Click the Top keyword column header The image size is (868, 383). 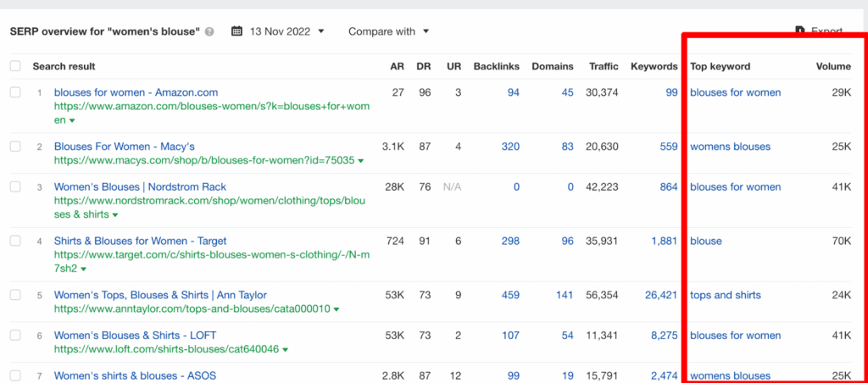pos(720,66)
